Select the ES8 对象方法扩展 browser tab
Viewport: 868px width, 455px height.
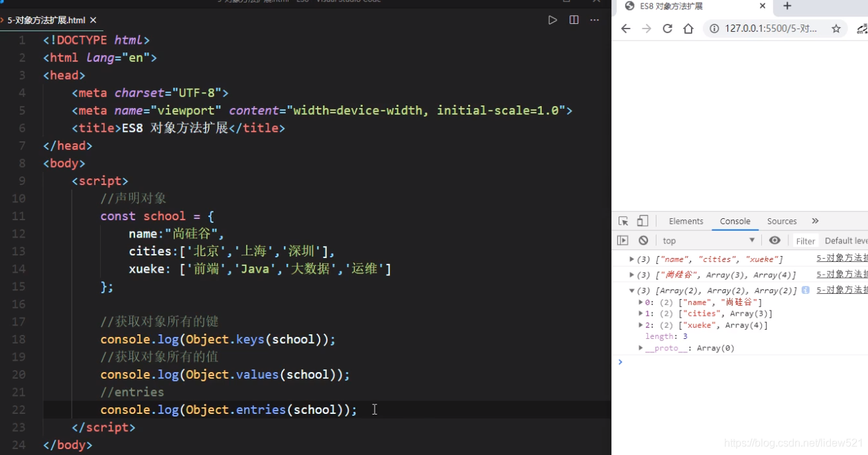695,6
